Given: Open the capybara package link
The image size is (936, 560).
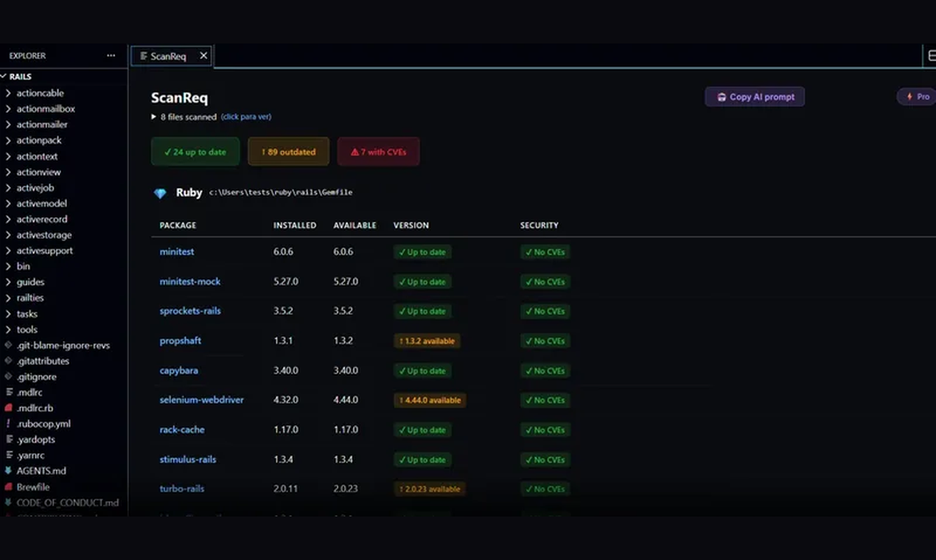Looking at the screenshot, I should pos(179,370).
